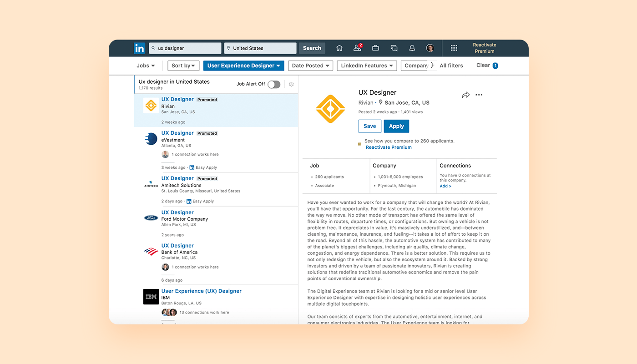
Task: Select eVestment company logo
Action: tap(151, 139)
